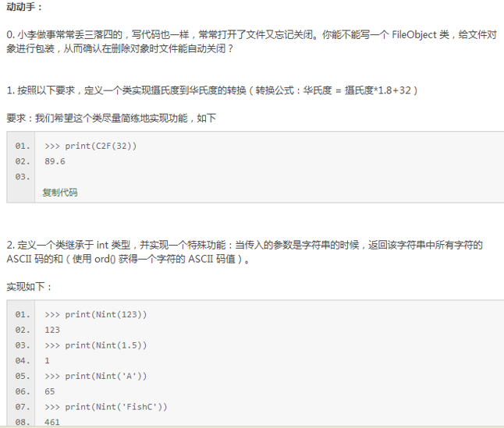Click the word int in question 2
This screenshot has height=428, width=504.
pos(102,245)
